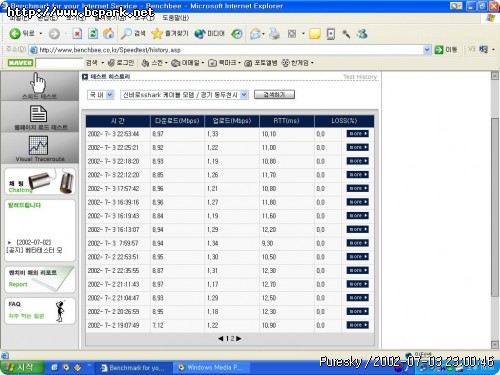Click the Print icon in toolbar
The width and height of the screenshot is (500, 375).
tap(274, 34)
